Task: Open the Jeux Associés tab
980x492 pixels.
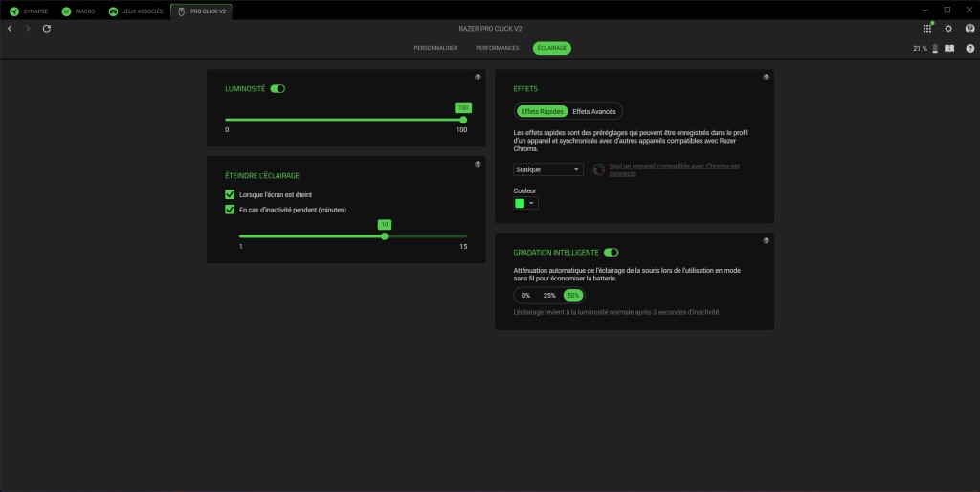Action: [x=136, y=11]
